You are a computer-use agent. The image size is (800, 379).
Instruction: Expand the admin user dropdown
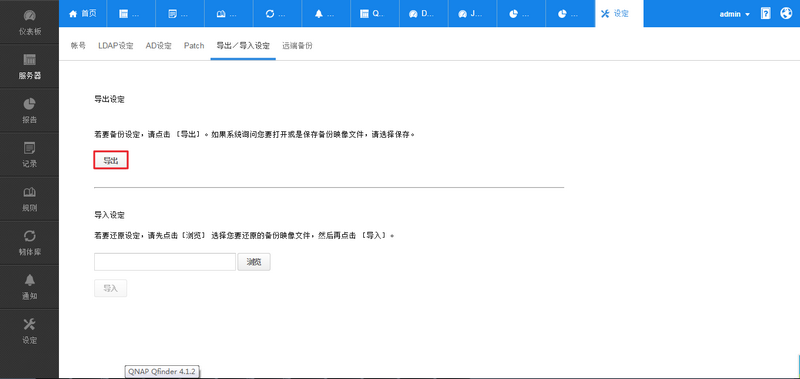tap(734, 14)
